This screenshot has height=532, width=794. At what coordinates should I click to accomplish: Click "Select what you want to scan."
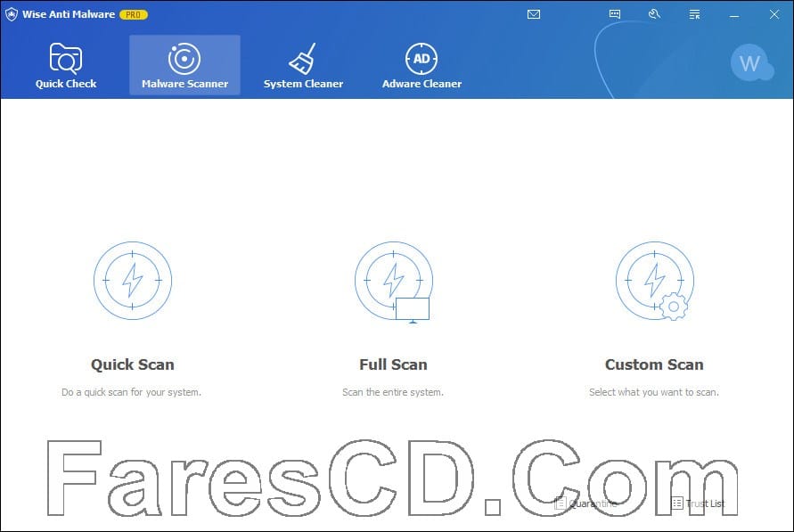coord(654,392)
